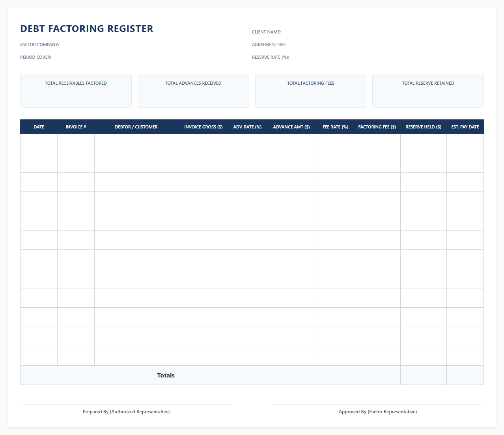Select the Total Receivables Factored summary box

76,91
